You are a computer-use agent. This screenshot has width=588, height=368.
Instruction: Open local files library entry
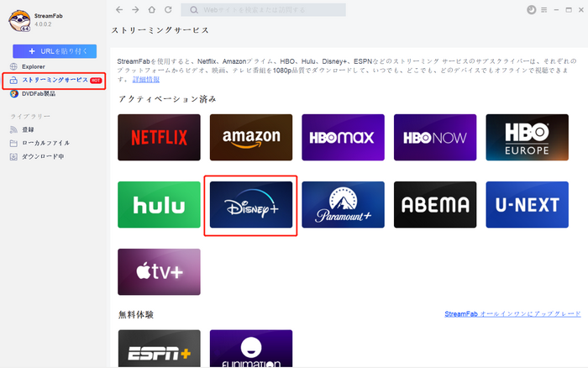[45, 143]
